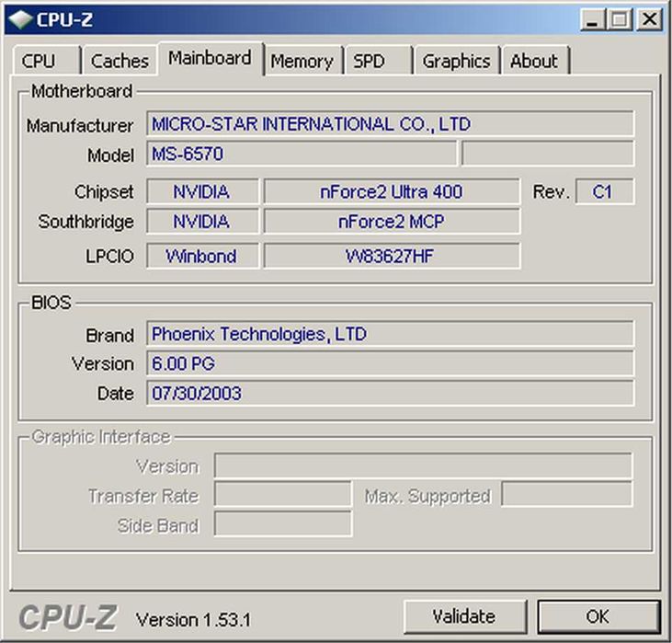Screen dimensions: 672x643
Task: Click the Max. Supported empty field
Action: pos(566,495)
